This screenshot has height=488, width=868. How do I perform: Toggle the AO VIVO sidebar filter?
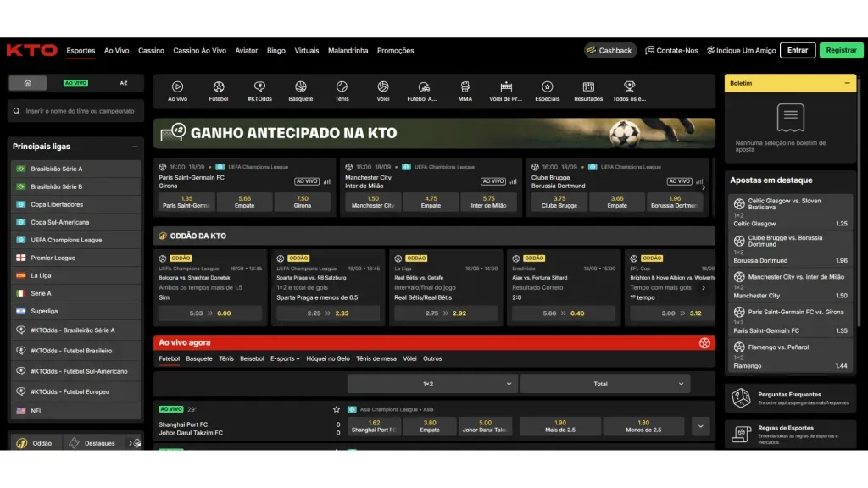click(76, 83)
